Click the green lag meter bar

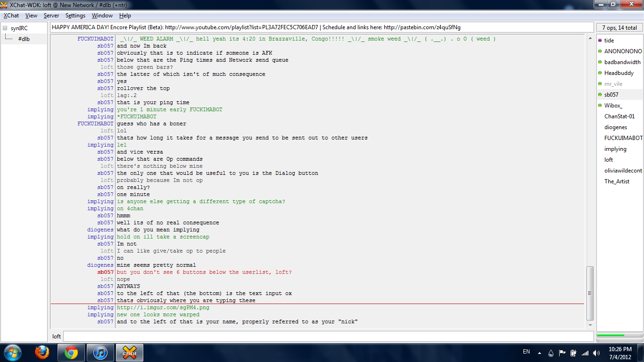pos(611,335)
